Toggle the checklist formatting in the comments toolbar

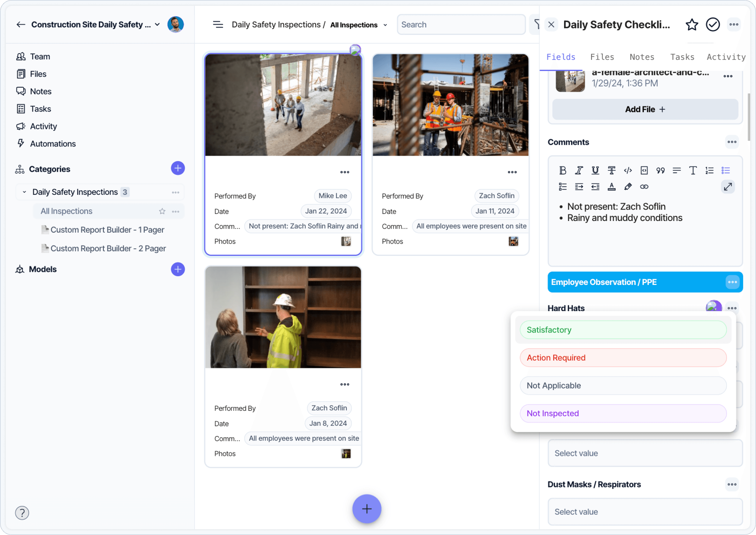point(563,187)
